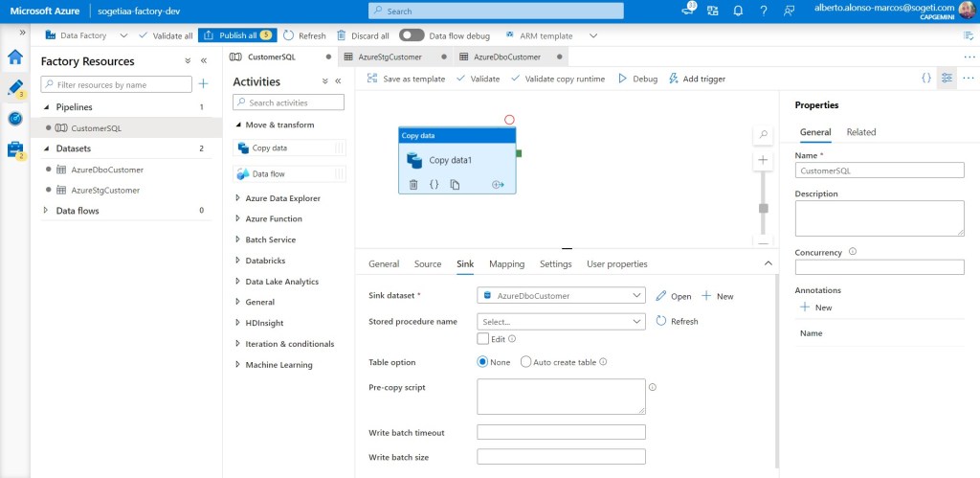Screen dimensions: 980x478
Task: Select the Auto create table radio option
Action: click(x=525, y=362)
